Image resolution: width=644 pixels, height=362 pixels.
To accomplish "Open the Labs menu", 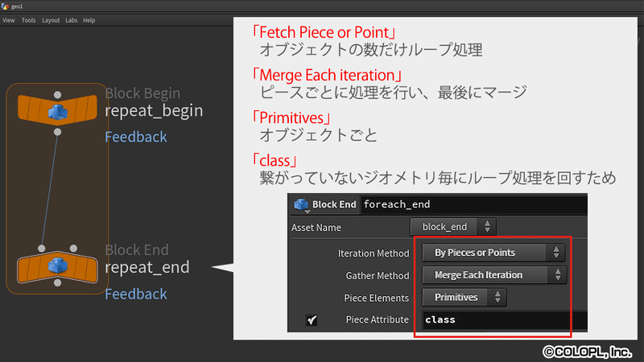I will pyautogui.click(x=72, y=20).
